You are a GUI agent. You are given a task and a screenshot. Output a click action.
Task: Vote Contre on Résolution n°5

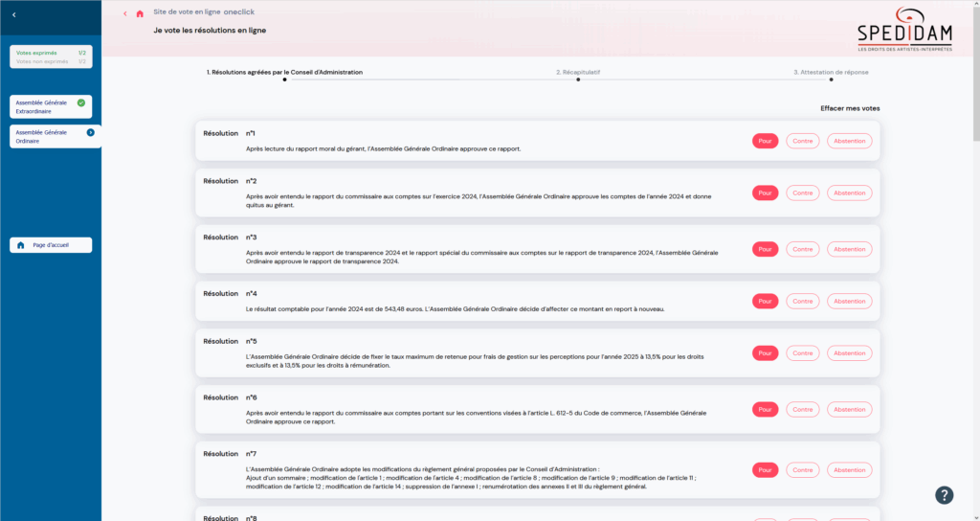803,352
